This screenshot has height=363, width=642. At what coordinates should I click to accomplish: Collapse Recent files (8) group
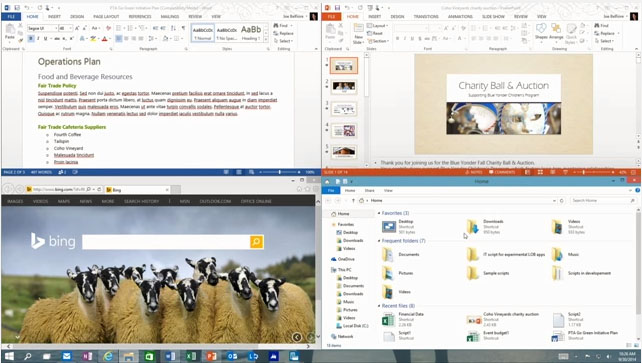click(x=379, y=306)
